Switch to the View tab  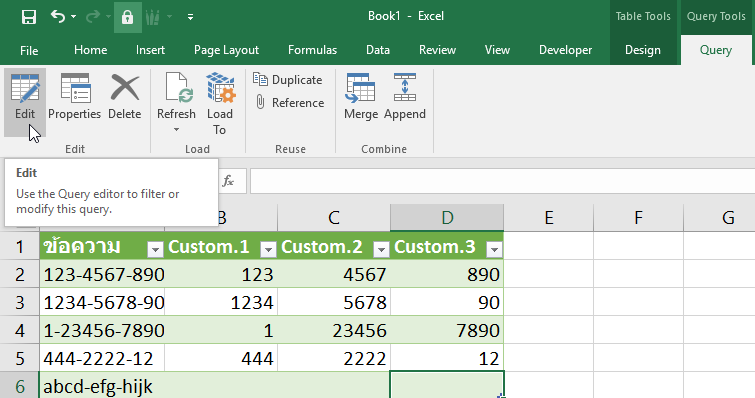point(497,50)
